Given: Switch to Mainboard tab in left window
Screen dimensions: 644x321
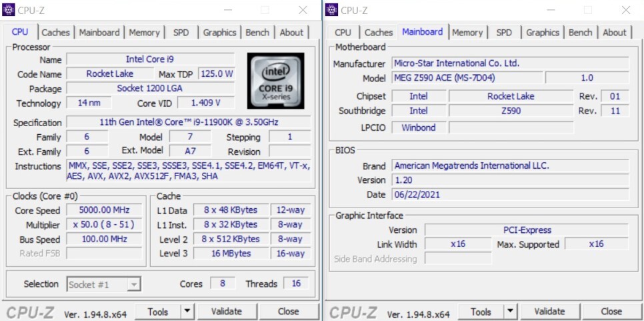Looking at the screenshot, I should pos(99,33).
